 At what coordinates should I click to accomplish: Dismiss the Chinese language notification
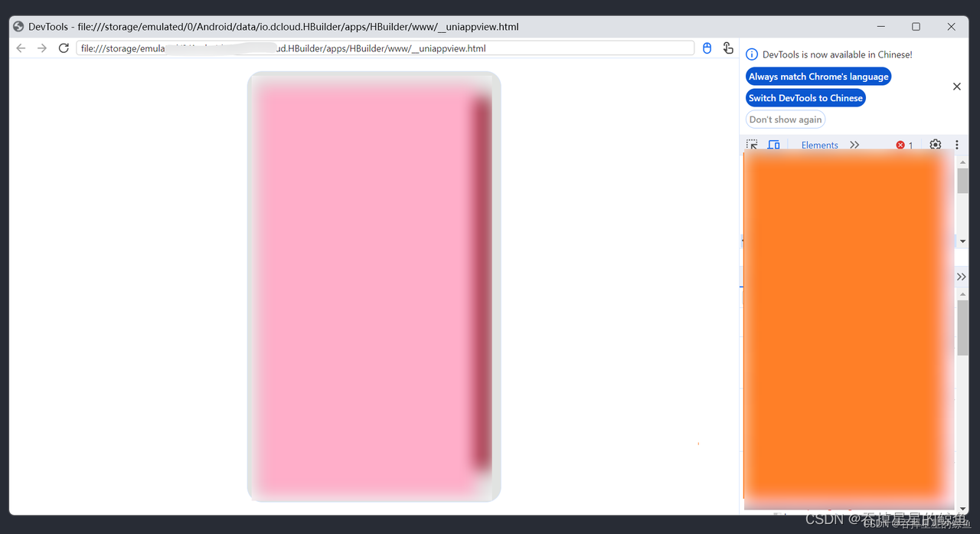coord(956,86)
